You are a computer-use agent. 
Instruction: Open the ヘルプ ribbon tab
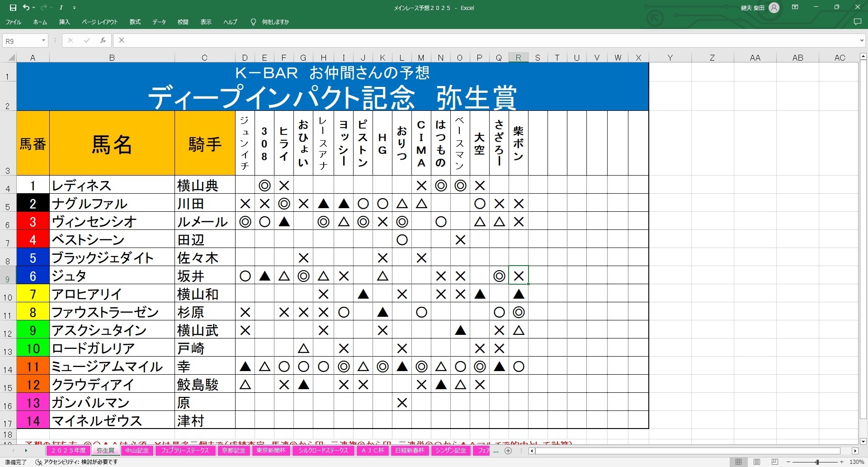click(x=230, y=22)
